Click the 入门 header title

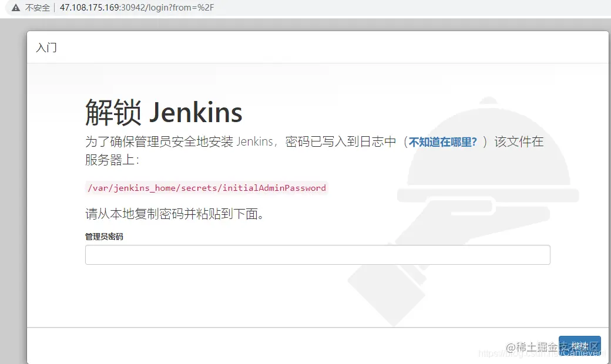(x=46, y=48)
